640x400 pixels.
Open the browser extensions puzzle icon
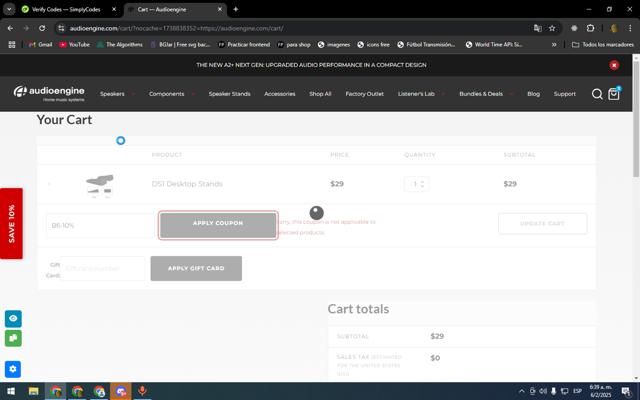(x=590, y=28)
